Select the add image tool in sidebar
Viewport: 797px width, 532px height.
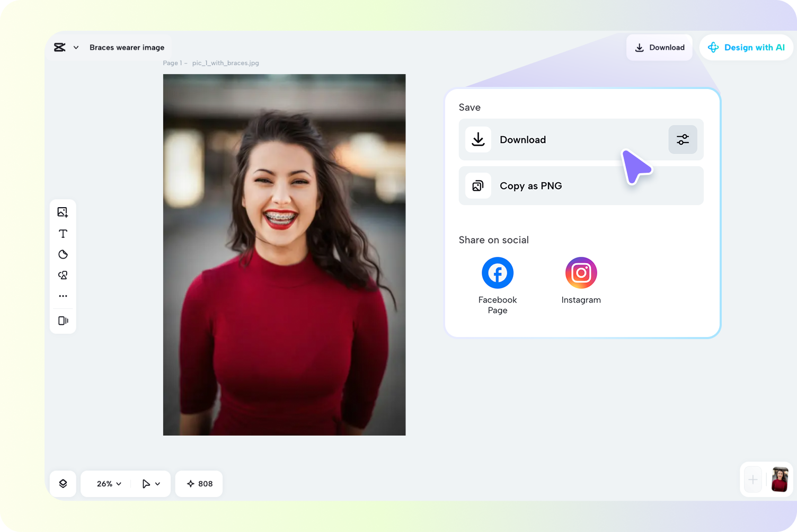point(63,212)
